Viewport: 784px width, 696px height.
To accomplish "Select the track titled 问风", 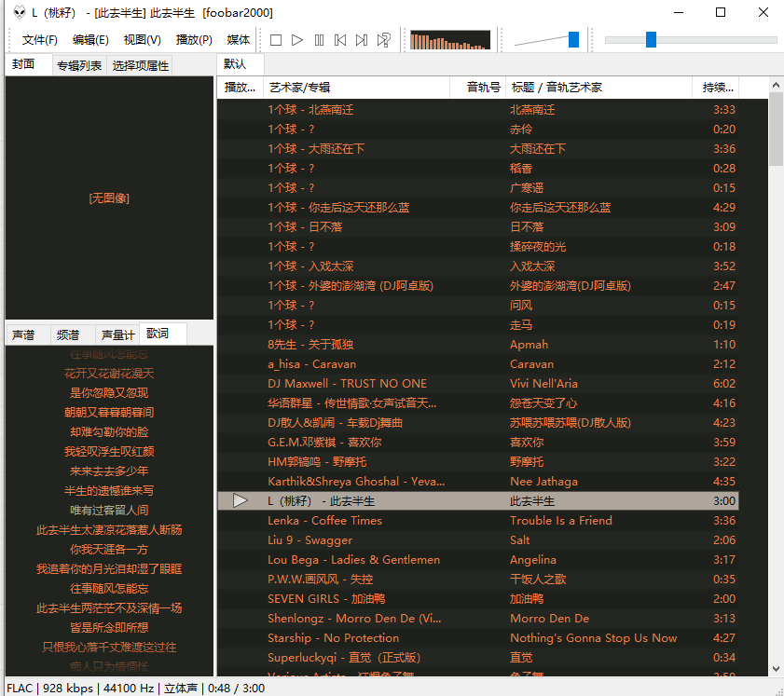I will click(x=478, y=306).
